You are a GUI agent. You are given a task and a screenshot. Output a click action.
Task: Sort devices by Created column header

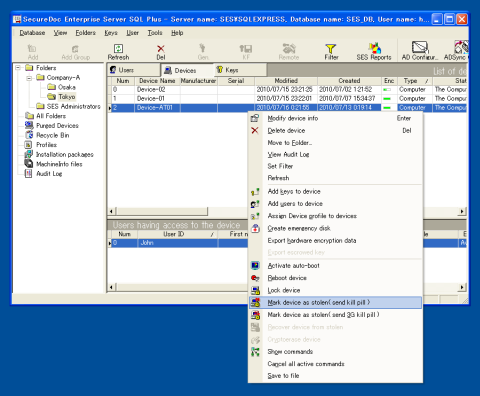click(349, 81)
